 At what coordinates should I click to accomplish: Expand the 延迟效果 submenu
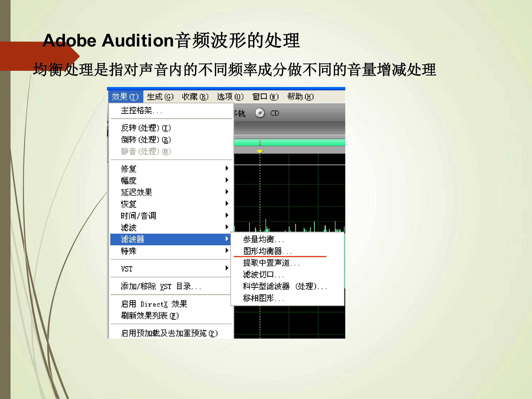coord(171,192)
